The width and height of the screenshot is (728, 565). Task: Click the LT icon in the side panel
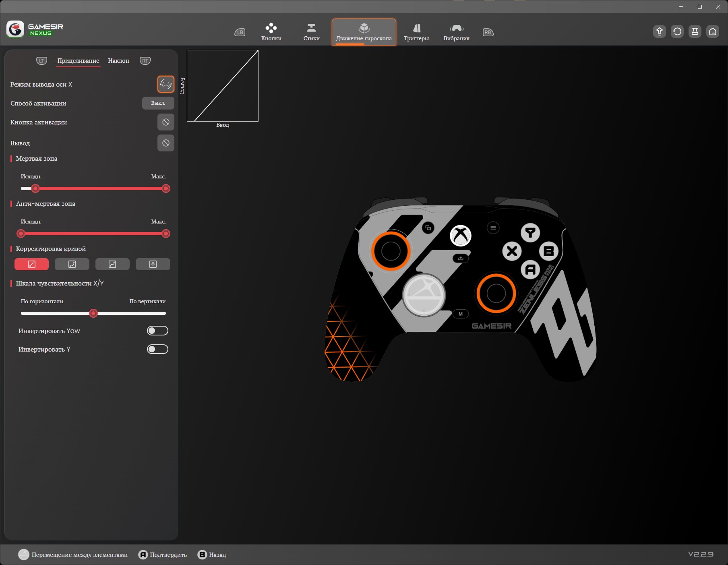tap(42, 61)
